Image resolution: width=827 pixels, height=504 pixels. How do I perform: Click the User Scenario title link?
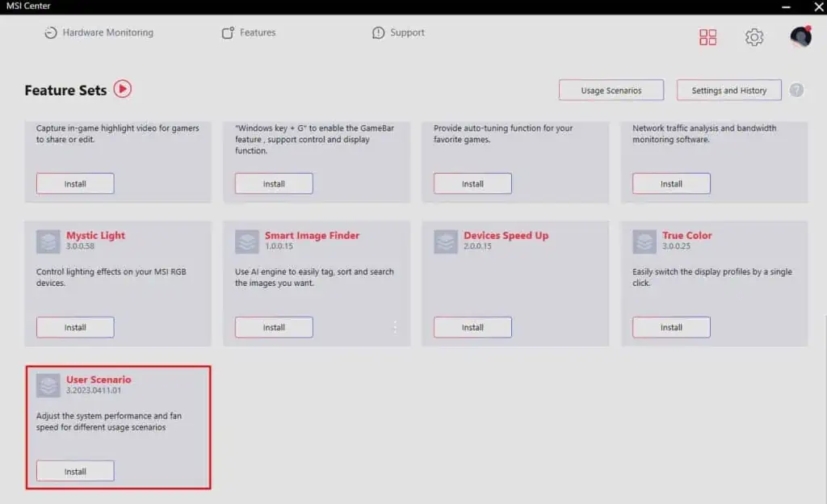tap(99, 380)
